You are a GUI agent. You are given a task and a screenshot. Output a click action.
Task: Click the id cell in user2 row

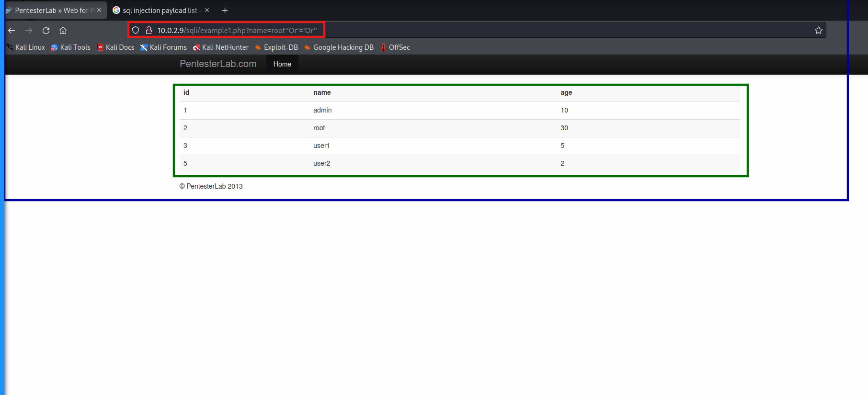[x=185, y=163]
